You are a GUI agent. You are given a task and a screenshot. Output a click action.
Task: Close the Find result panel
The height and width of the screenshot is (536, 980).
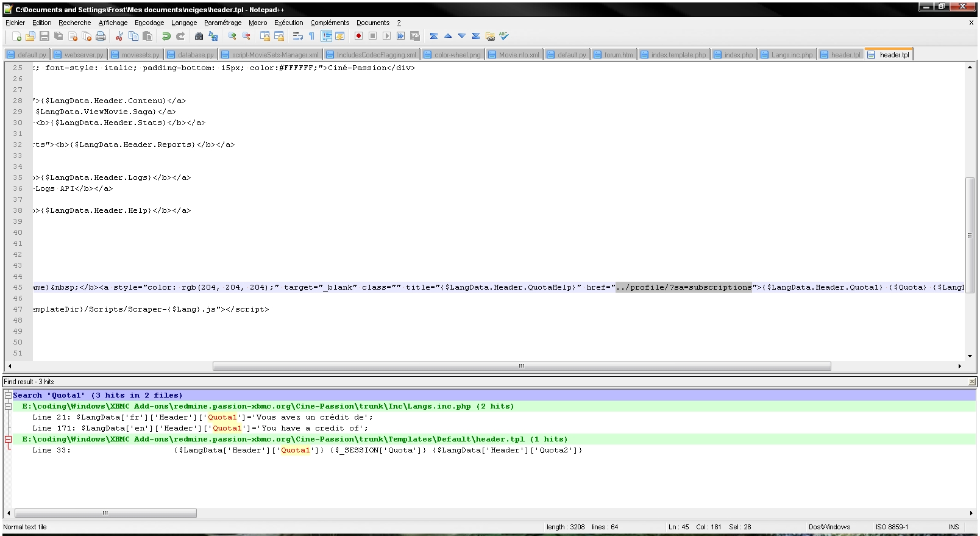click(x=972, y=382)
